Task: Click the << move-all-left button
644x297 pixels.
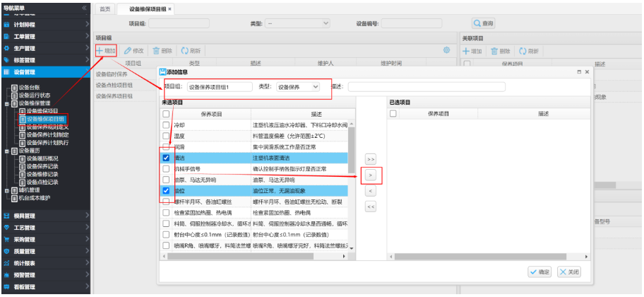Action: click(x=371, y=207)
